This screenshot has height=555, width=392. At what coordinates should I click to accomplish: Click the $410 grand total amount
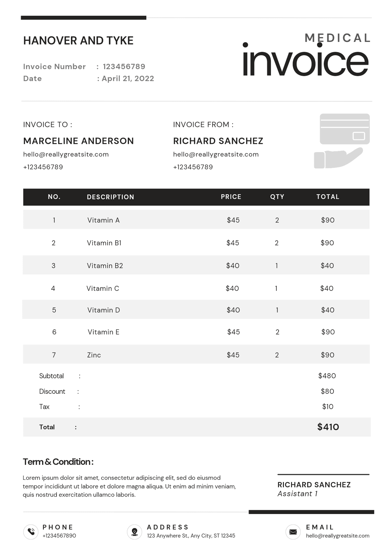pos(328,427)
